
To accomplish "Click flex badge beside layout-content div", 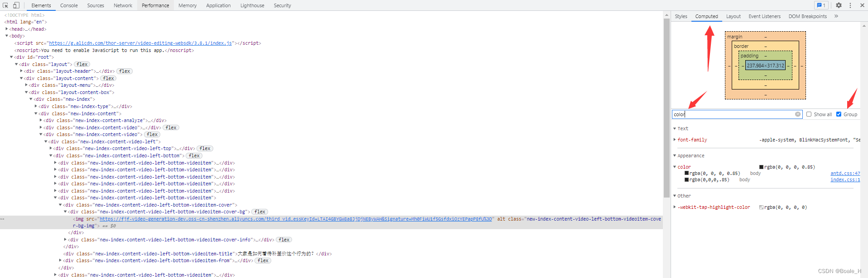I will pyautogui.click(x=108, y=78).
